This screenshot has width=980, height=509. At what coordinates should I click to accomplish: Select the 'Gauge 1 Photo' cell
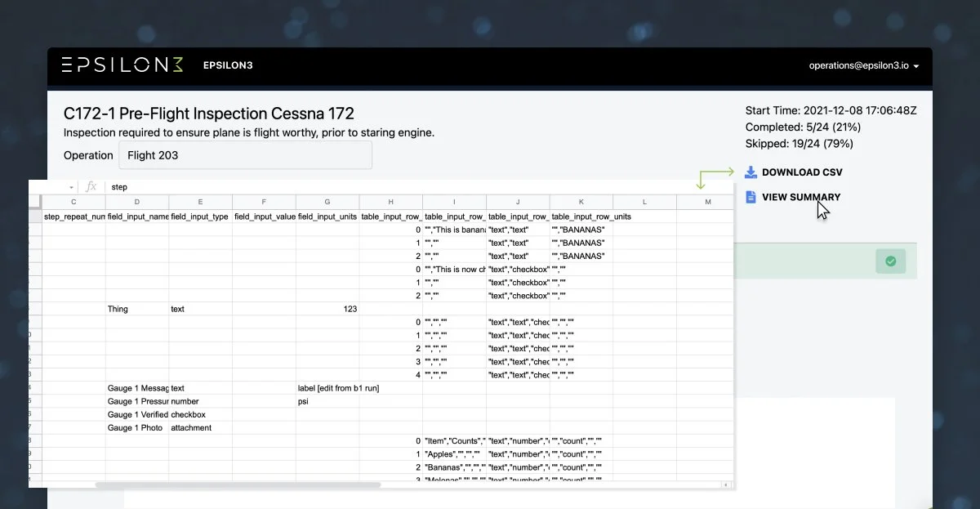137,427
